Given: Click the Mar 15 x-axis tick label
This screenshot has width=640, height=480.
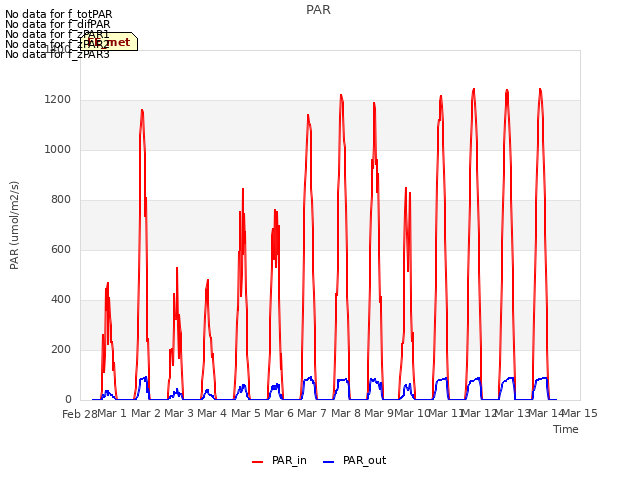Looking at the screenshot, I should pos(580,413).
